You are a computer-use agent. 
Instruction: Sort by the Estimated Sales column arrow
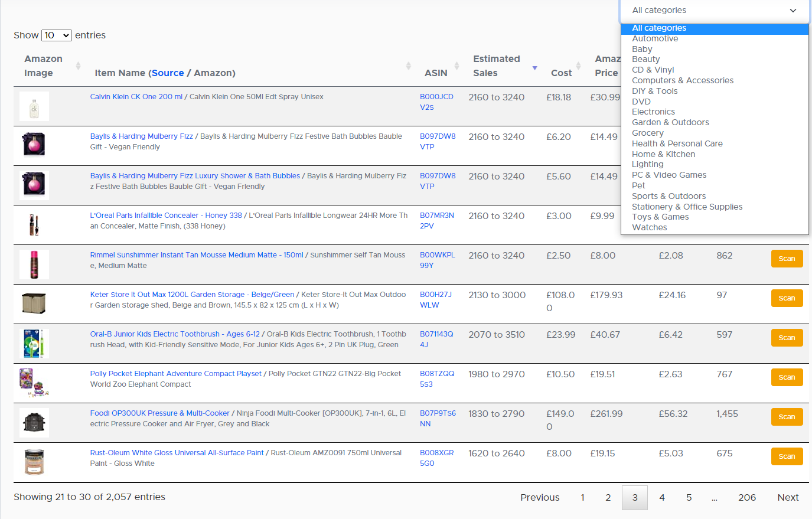(x=534, y=68)
